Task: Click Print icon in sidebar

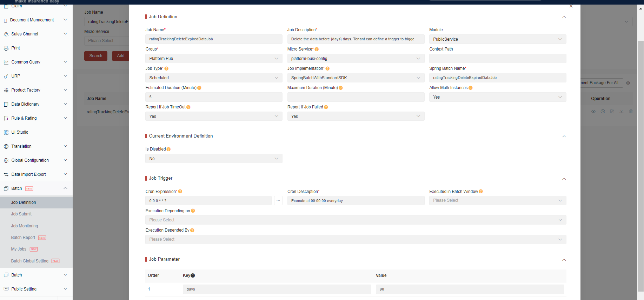Action: click(x=6, y=48)
